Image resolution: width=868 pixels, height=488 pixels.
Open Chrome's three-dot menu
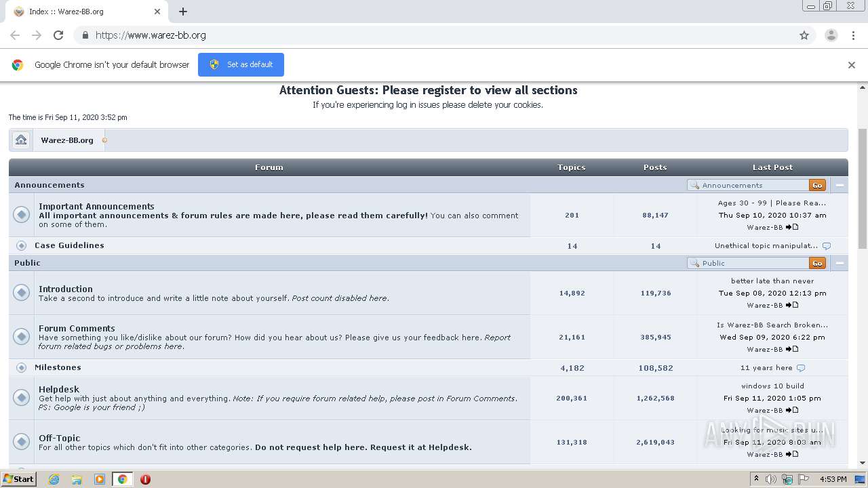coord(854,35)
